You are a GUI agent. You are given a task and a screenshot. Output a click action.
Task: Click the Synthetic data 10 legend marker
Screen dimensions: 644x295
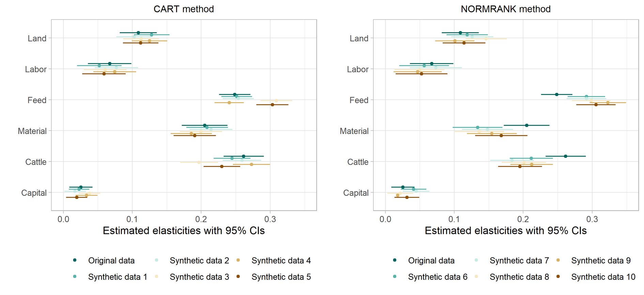[558, 277]
